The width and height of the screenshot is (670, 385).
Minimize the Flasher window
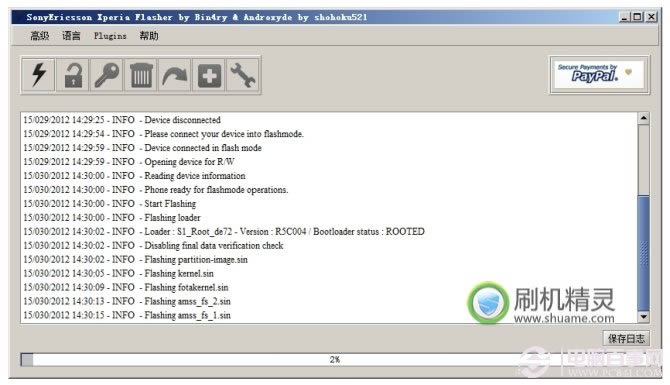(x=624, y=17)
